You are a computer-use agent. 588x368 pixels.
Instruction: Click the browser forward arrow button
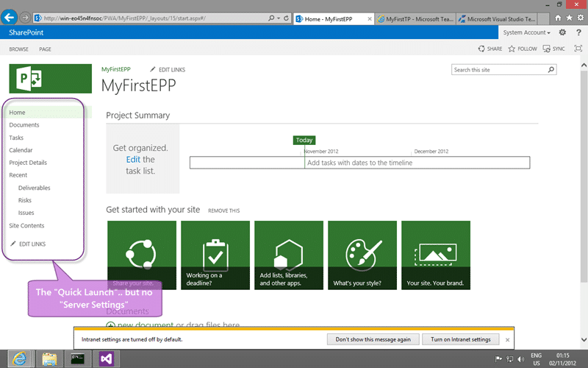point(25,17)
